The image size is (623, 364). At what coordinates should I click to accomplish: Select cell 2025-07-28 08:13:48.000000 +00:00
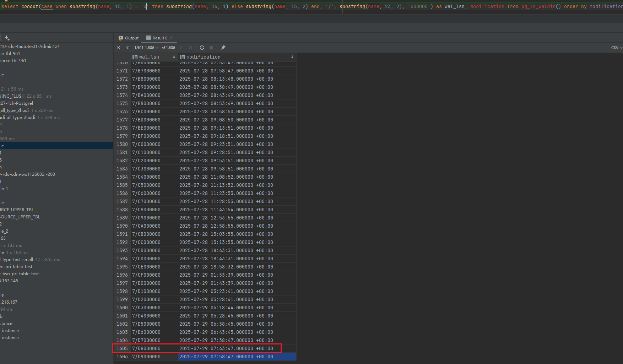point(237,79)
